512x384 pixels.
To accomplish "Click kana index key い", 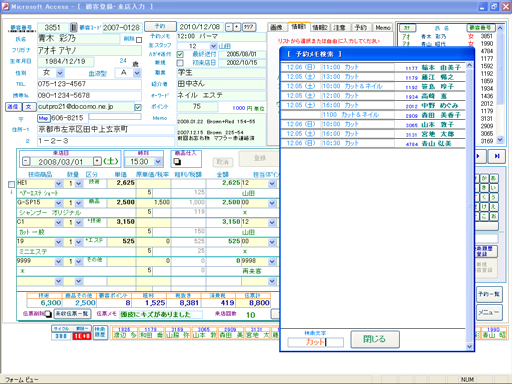I will coord(493,188).
